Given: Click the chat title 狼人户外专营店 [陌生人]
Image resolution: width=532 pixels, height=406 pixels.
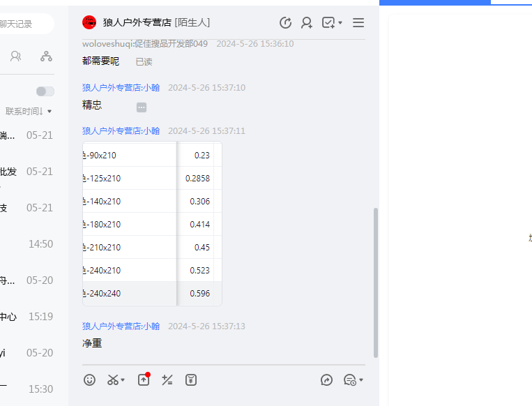Looking at the screenshot, I should [156, 23].
